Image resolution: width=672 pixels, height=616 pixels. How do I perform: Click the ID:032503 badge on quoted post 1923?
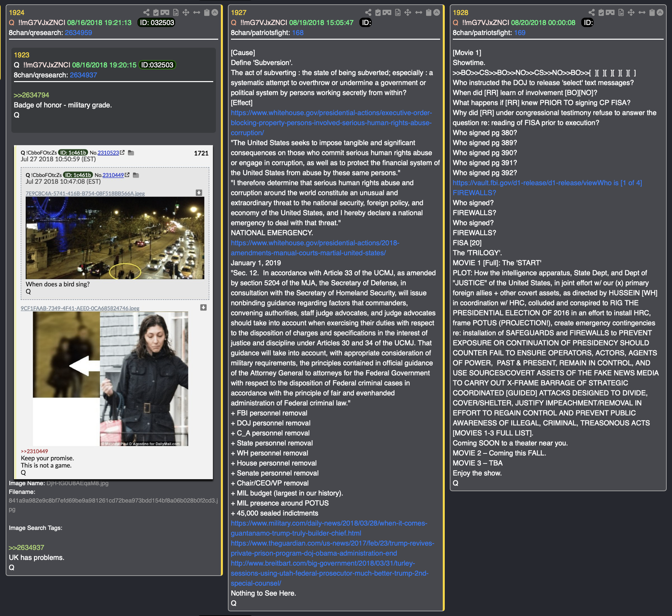pos(157,65)
